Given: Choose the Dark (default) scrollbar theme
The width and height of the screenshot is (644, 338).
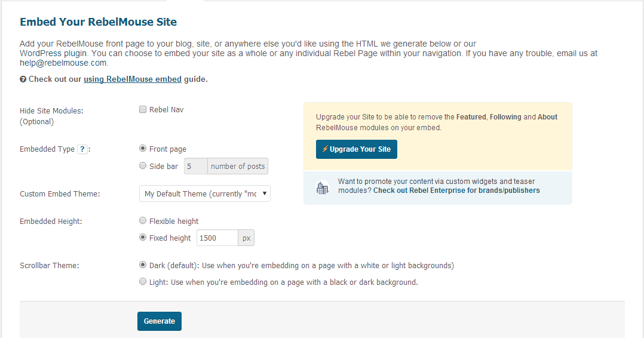Looking at the screenshot, I should tap(143, 265).
